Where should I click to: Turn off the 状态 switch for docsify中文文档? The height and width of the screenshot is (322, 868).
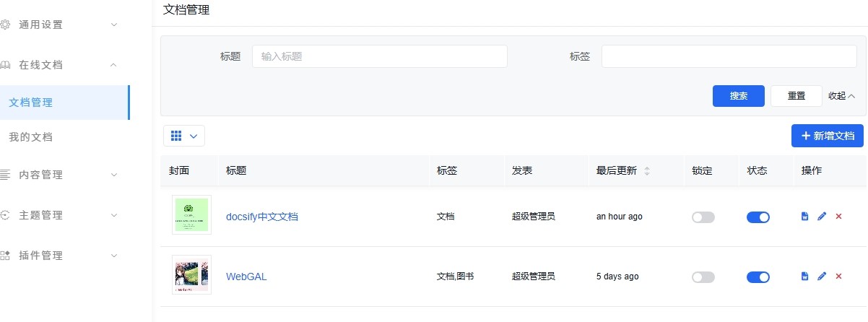(758, 217)
